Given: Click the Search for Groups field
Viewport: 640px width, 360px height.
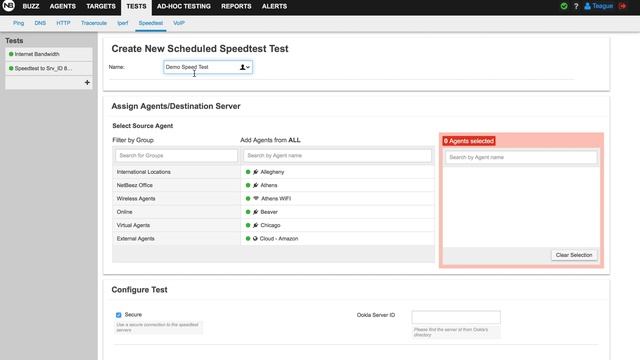Looking at the screenshot, I should click(x=176, y=156).
